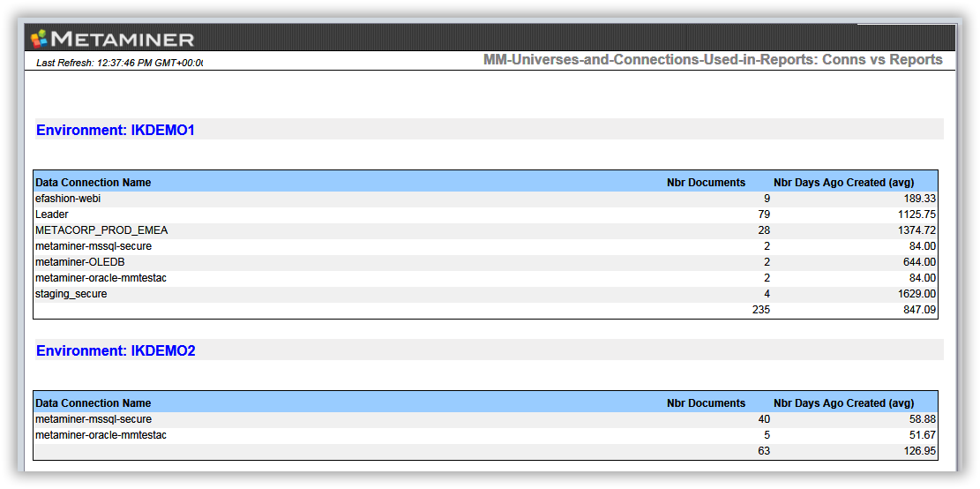
Task: Click 'Nbr Days Ago Created (avg)' header in IKDEMO2 table
Action: tap(844, 403)
